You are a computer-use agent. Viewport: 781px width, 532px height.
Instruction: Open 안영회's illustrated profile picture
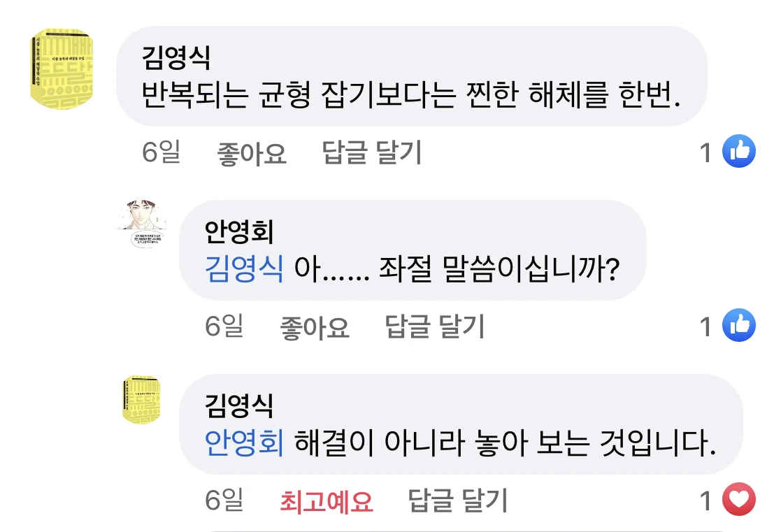pos(143,224)
